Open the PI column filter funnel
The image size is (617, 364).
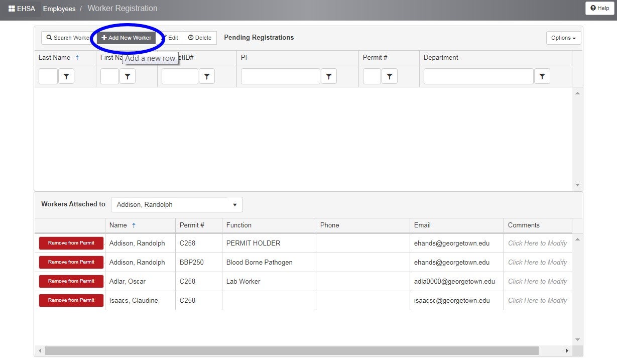[329, 76]
